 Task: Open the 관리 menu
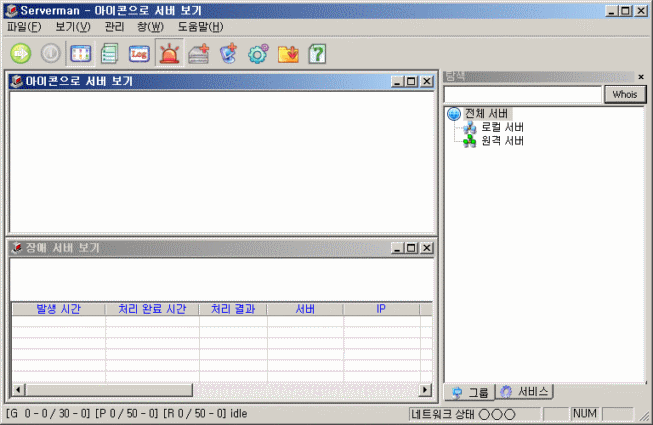114,27
